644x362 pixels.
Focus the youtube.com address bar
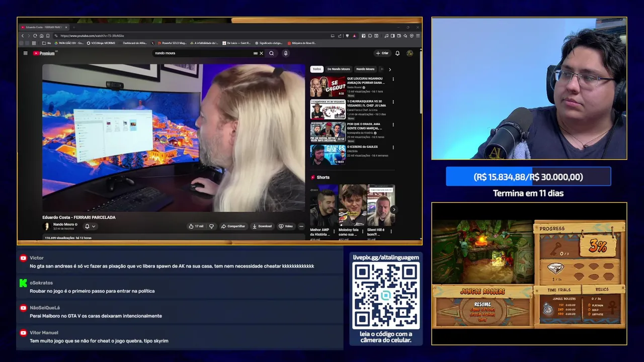click(191, 36)
